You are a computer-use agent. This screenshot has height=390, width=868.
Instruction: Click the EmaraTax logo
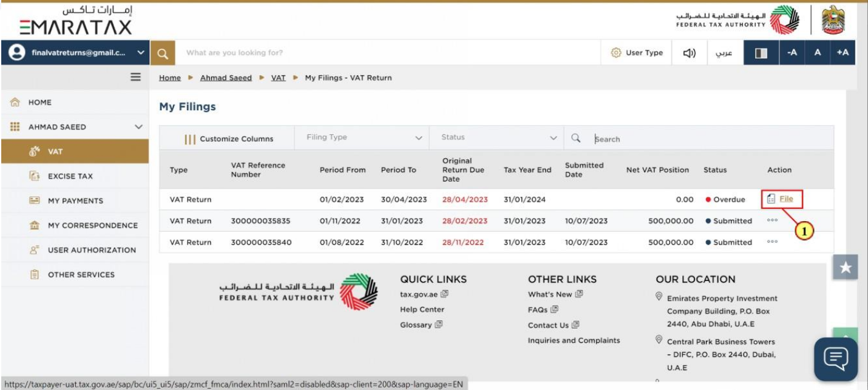pos(75,20)
